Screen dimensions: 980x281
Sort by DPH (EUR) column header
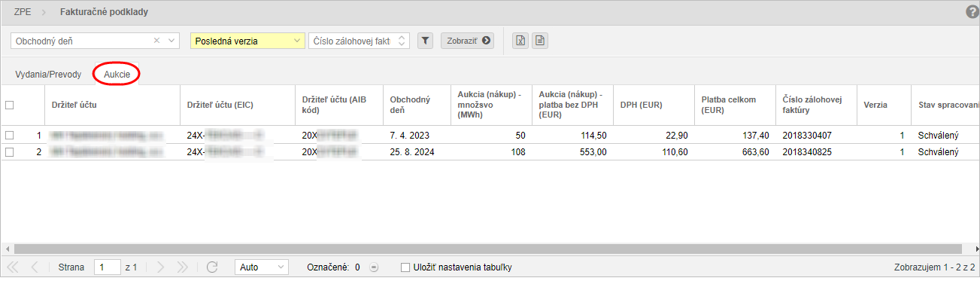click(654, 105)
